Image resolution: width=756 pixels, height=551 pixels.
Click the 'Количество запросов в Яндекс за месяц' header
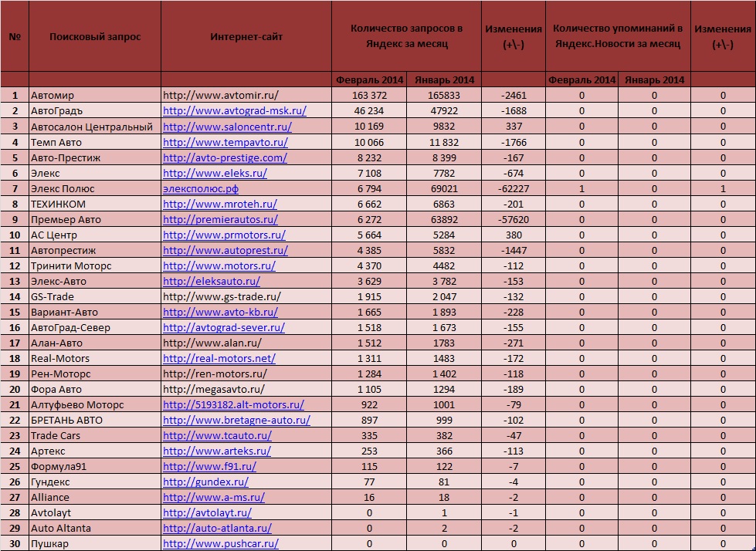click(x=406, y=36)
